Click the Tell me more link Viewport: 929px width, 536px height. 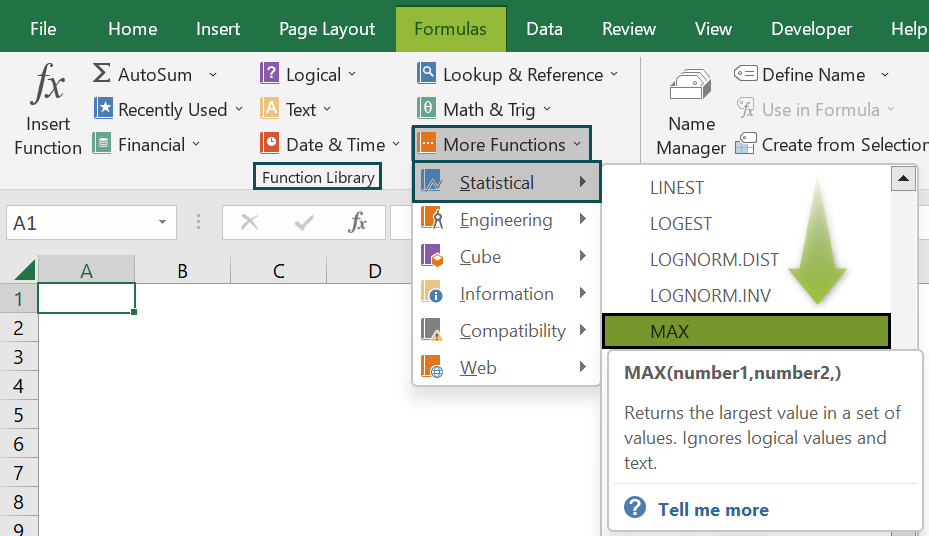(713, 509)
